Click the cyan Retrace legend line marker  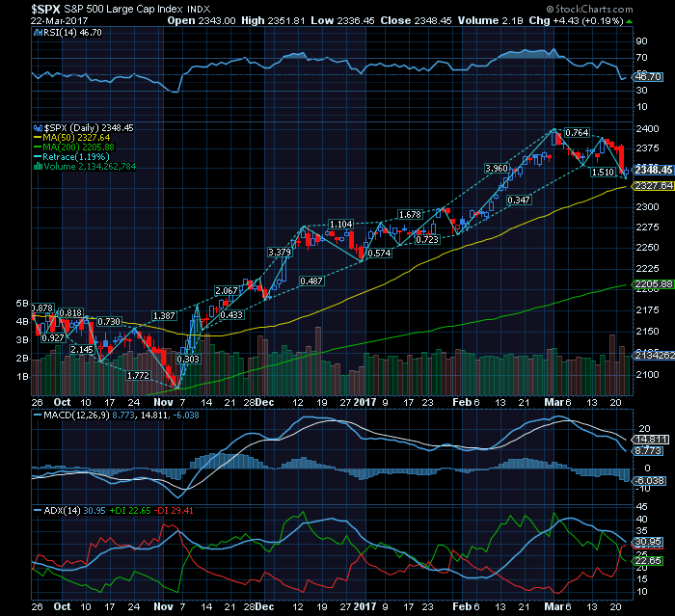coord(38,157)
